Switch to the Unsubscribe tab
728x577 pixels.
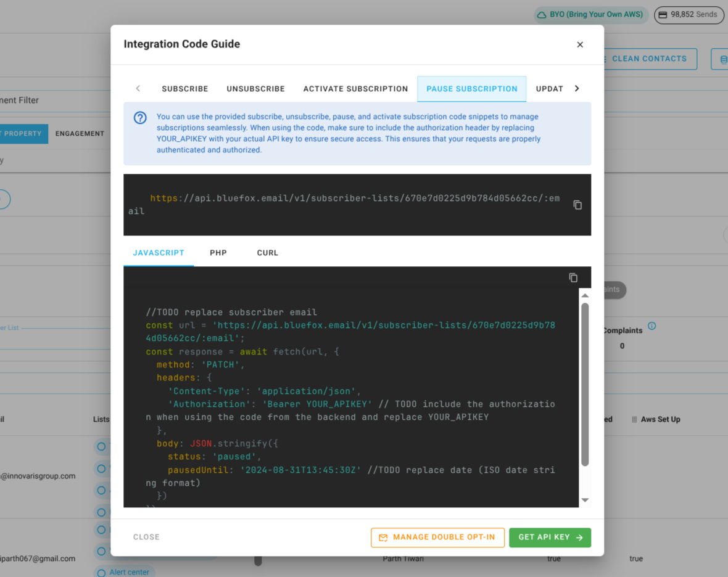point(255,89)
